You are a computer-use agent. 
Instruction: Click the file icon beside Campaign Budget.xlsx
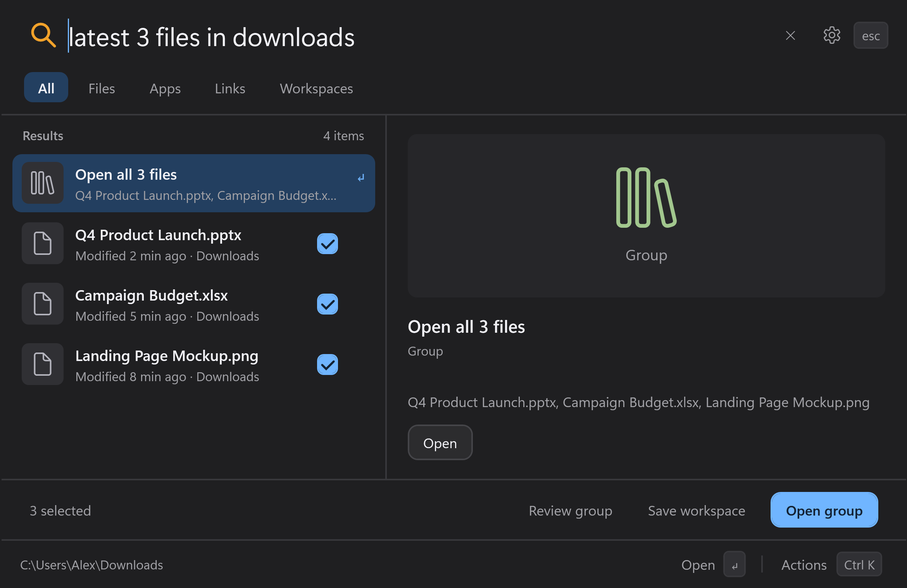click(x=43, y=304)
